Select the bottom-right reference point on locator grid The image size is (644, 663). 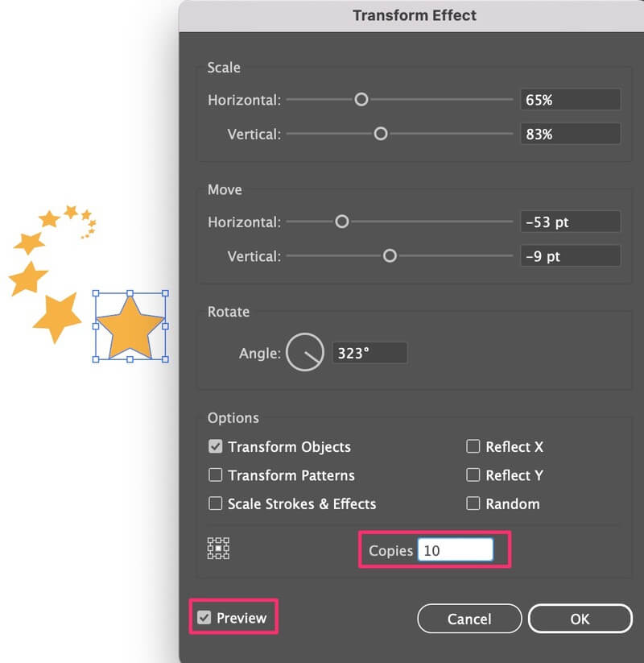pos(226,556)
